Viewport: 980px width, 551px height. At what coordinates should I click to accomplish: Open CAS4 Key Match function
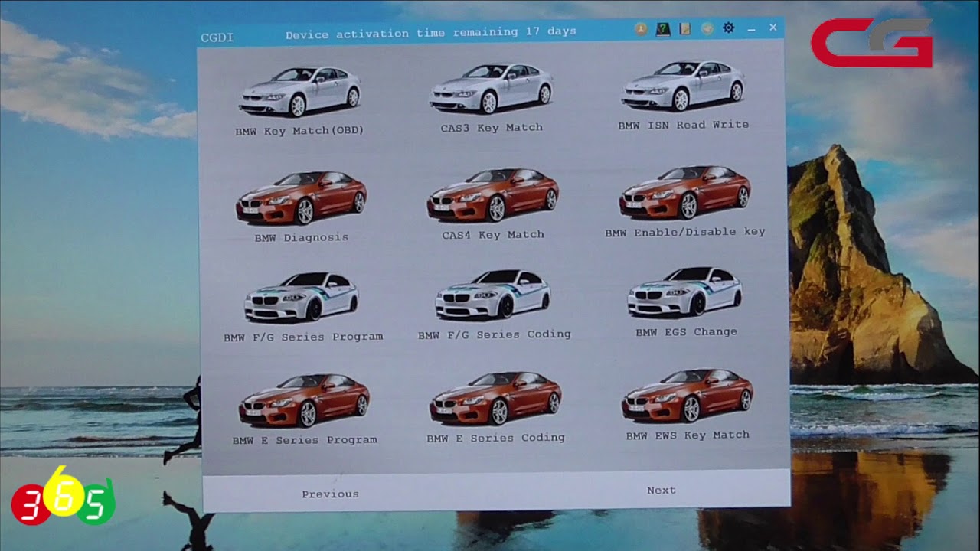click(492, 204)
